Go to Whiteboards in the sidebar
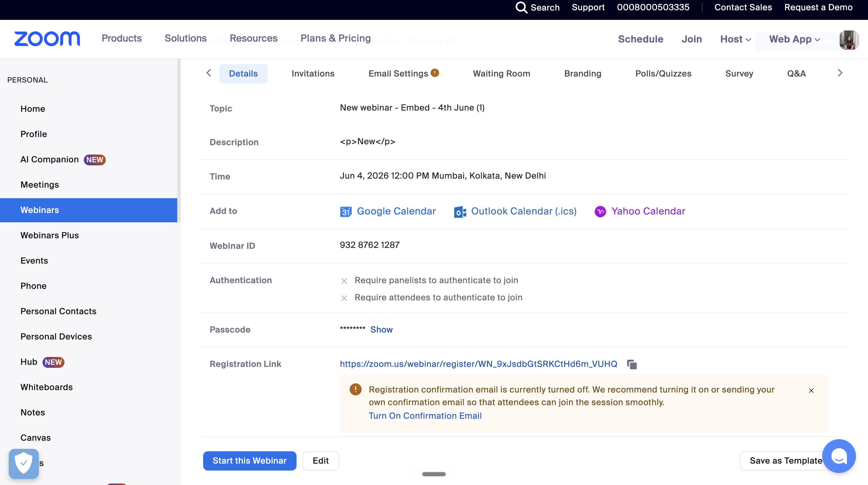This screenshot has height=485, width=868. point(46,387)
